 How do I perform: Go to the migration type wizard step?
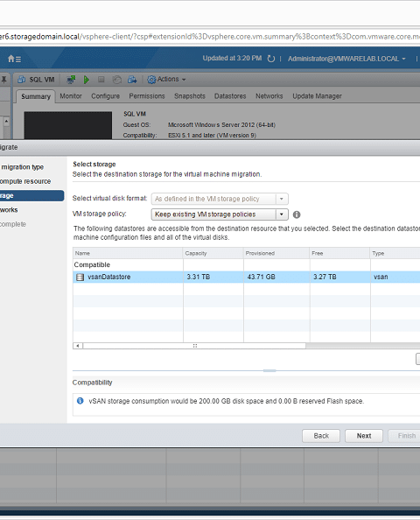pos(22,167)
